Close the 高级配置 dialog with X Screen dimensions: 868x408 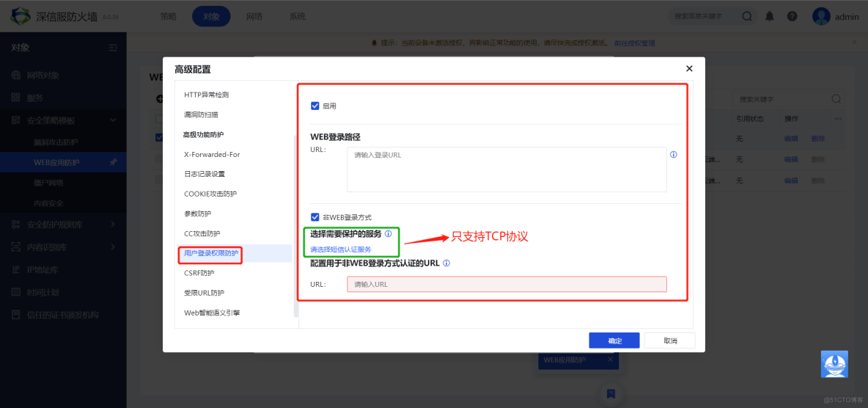tap(689, 69)
